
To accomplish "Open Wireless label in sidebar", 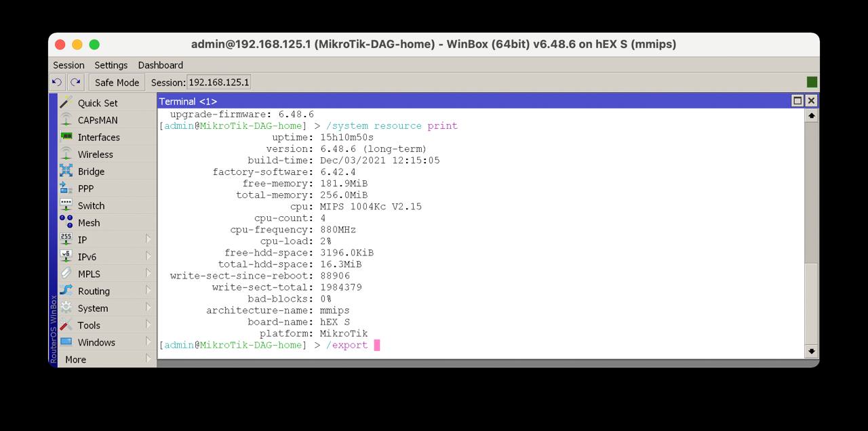I will (96, 154).
